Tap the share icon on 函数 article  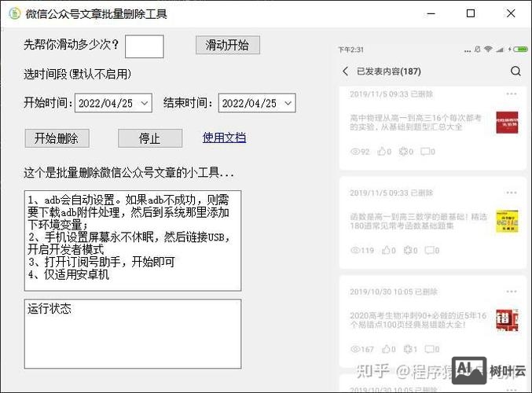[408, 250]
